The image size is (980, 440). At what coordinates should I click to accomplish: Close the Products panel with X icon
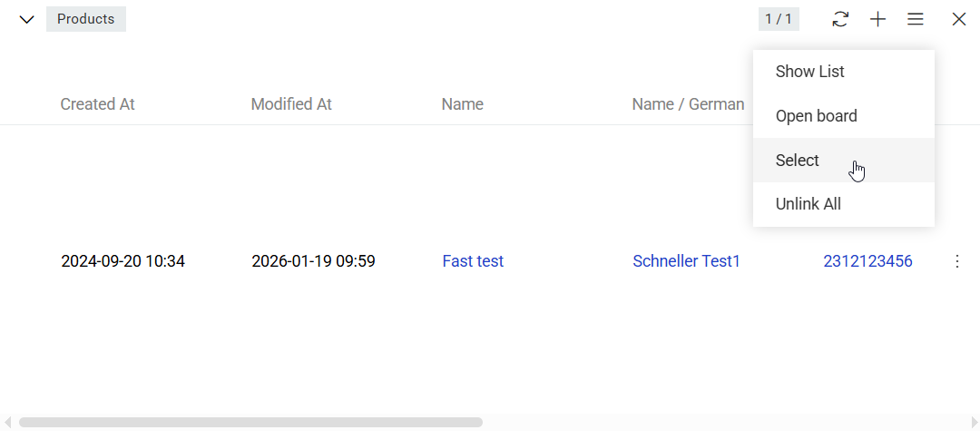coord(958,19)
